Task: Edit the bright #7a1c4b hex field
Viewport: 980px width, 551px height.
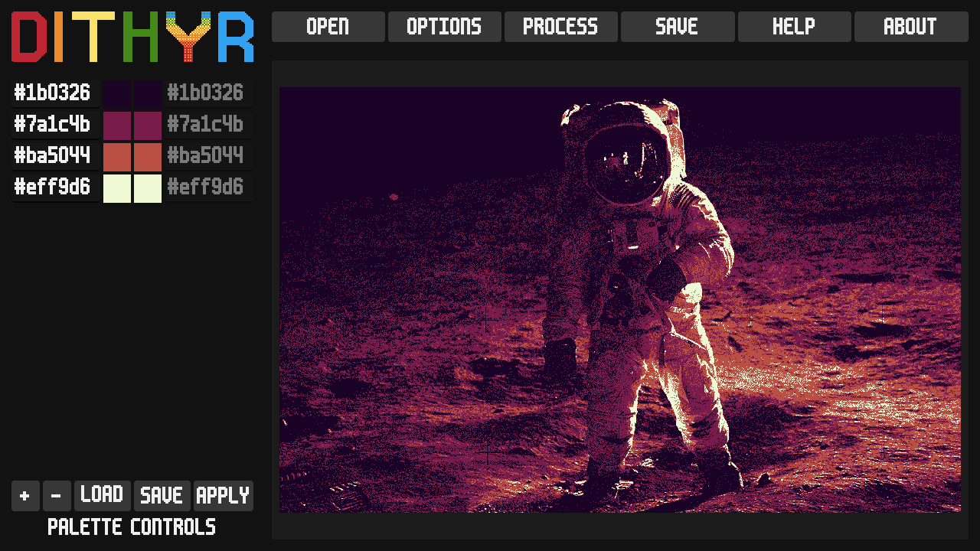Action: point(56,125)
